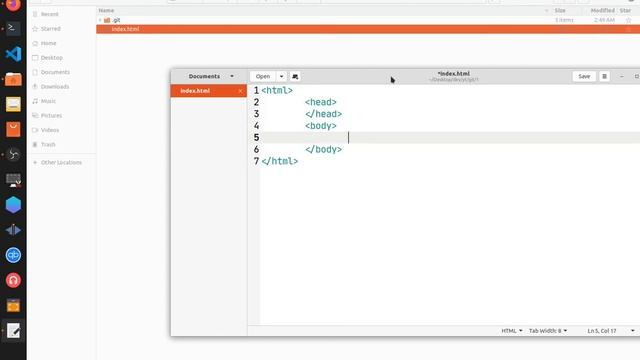Click the </html> line in editor
Screen dimensions: 640x360
coord(280,161)
